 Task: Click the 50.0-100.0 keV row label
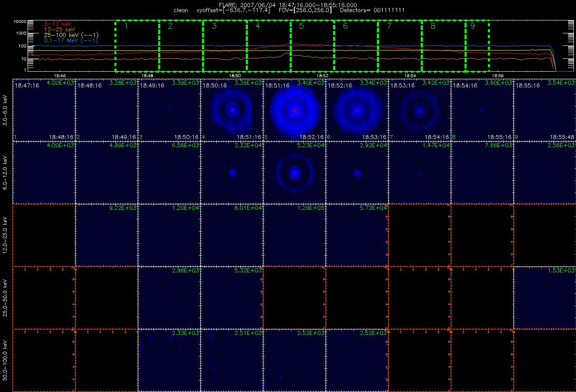tap(5, 360)
